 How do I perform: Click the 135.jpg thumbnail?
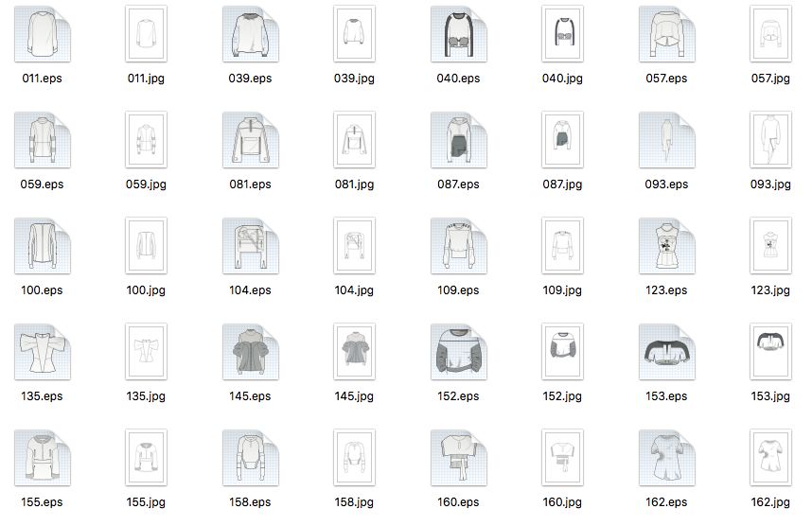pos(146,352)
